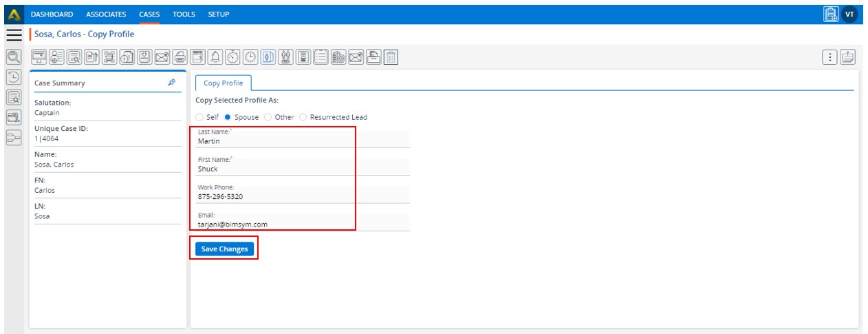Screen dimensions: 868x334
Task: Open the DASHBOARD menu
Action: [52, 14]
